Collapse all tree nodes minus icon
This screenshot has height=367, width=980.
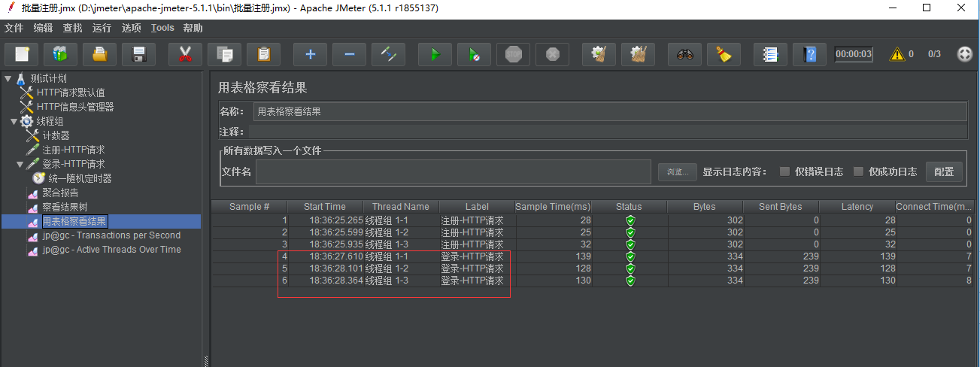pos(349,54)
